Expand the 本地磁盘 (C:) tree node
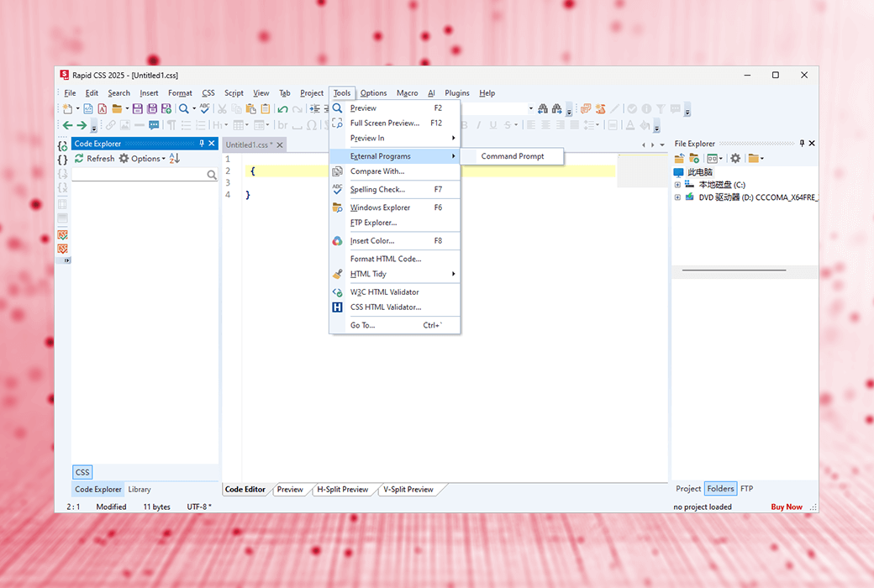 click(677, 185)
